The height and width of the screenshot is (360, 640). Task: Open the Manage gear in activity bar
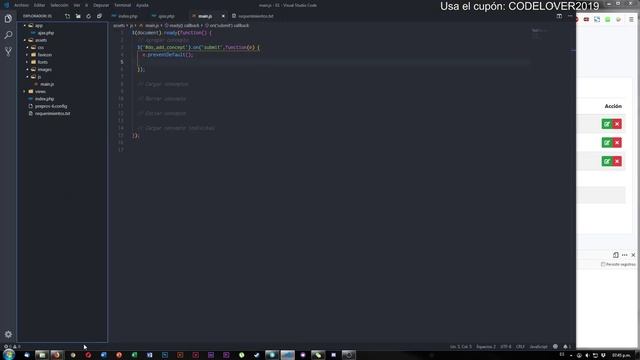[x=8, y=334]
